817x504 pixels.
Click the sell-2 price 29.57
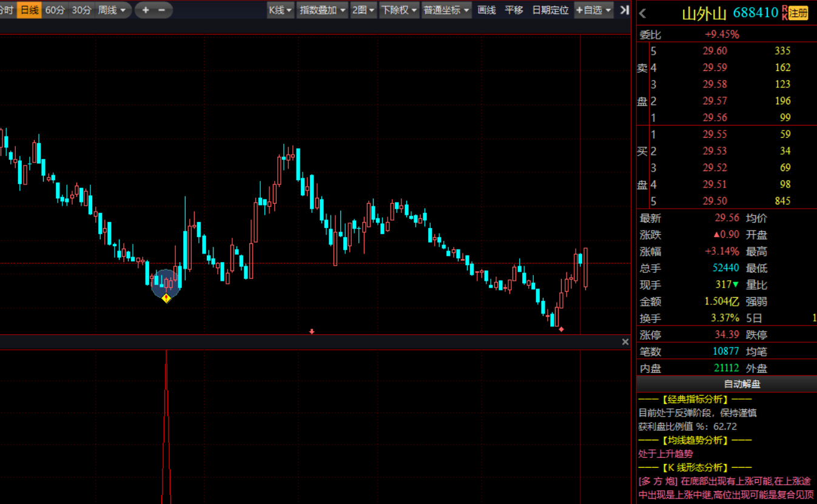coord(714,101)
